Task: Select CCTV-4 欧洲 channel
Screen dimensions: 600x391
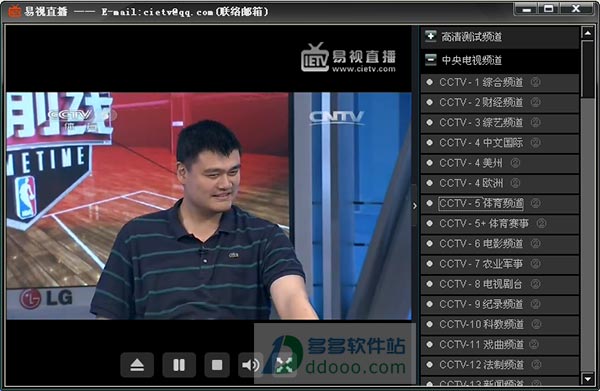Action: tap(500, 184)
